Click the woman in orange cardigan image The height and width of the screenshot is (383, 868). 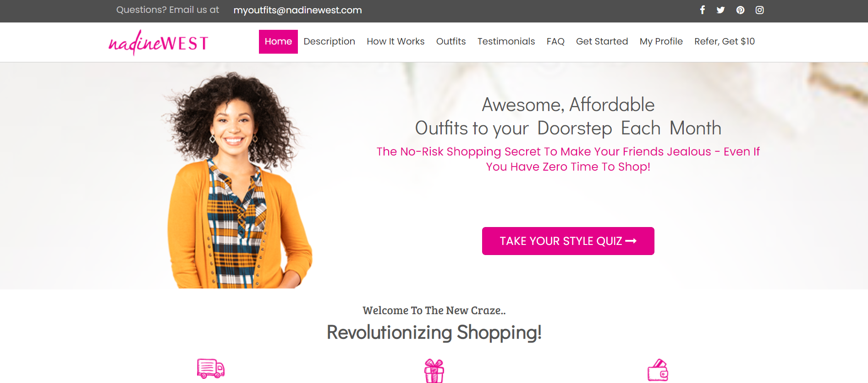237,180
